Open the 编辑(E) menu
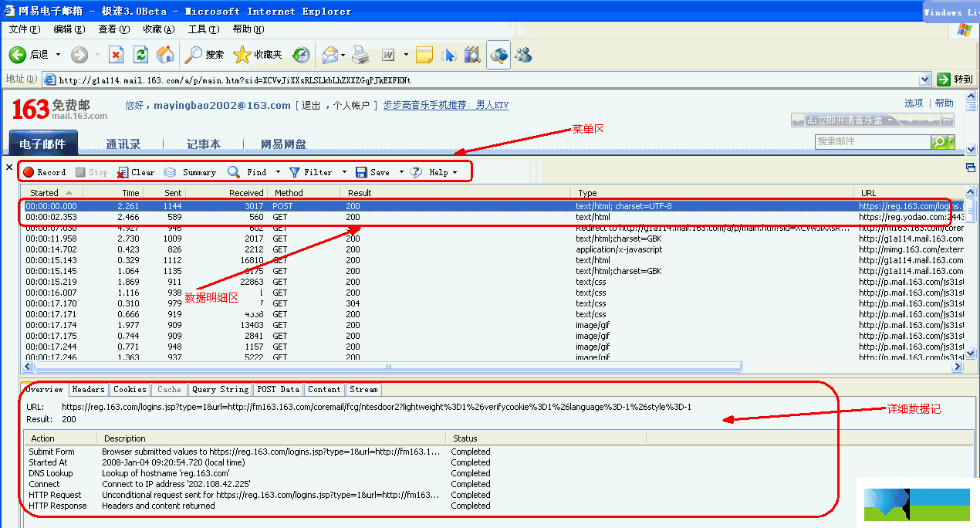This screenshot has height=528, width=980. (69, 29)
